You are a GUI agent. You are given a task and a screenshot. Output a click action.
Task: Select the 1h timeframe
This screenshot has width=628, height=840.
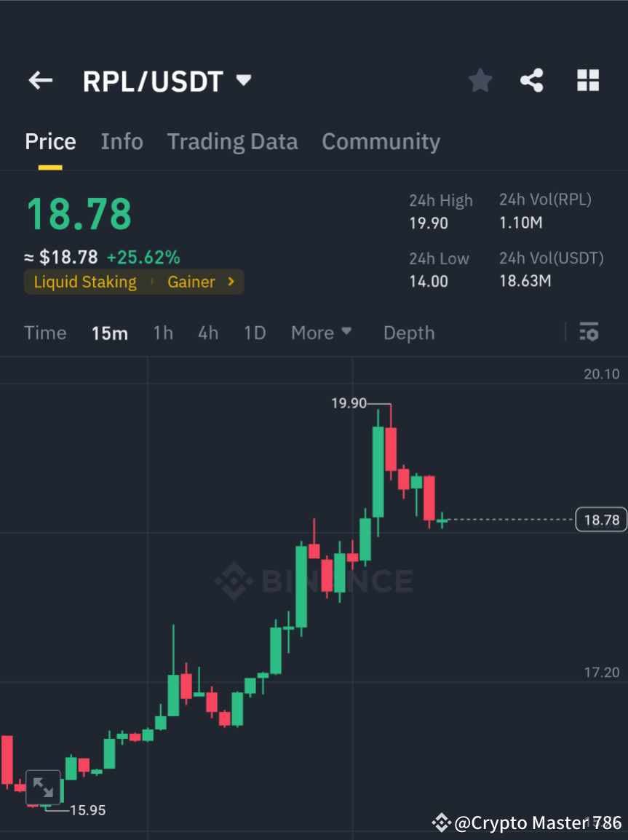pos(162,332)
